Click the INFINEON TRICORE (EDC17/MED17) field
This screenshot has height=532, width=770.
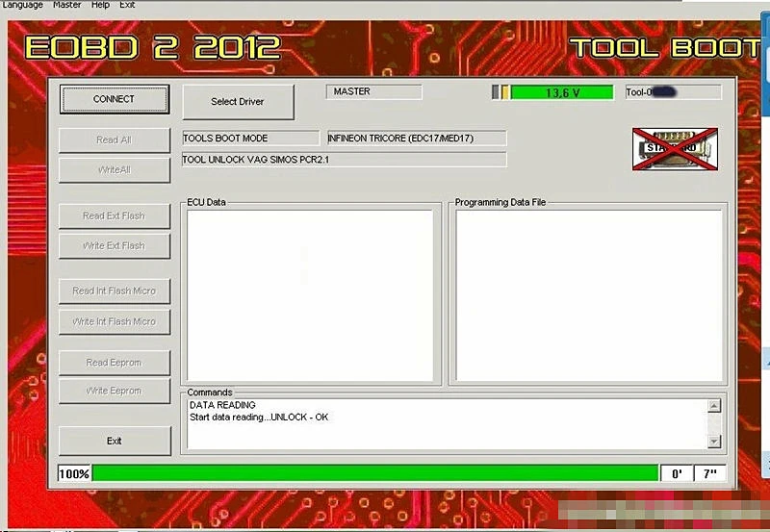tap(417, 139)
